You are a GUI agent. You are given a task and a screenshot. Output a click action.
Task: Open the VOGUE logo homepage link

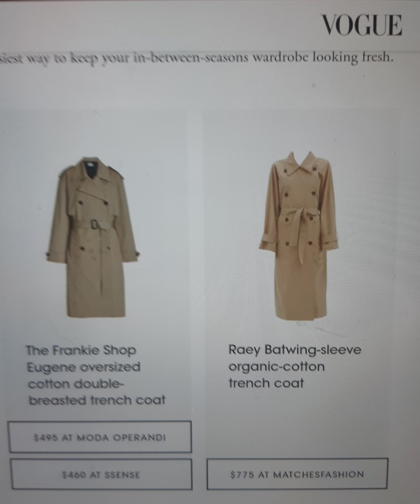(x=362, y=25)
